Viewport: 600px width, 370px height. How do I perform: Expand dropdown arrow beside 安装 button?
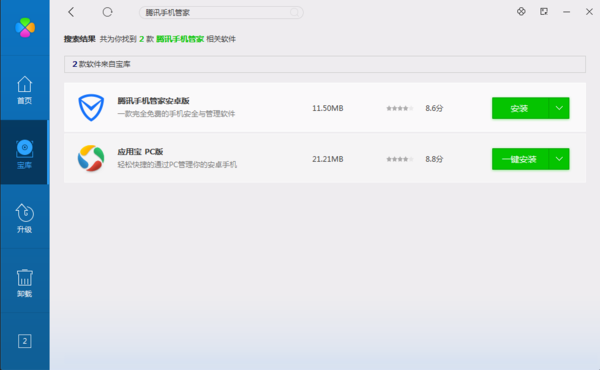(x=559, y=108)
